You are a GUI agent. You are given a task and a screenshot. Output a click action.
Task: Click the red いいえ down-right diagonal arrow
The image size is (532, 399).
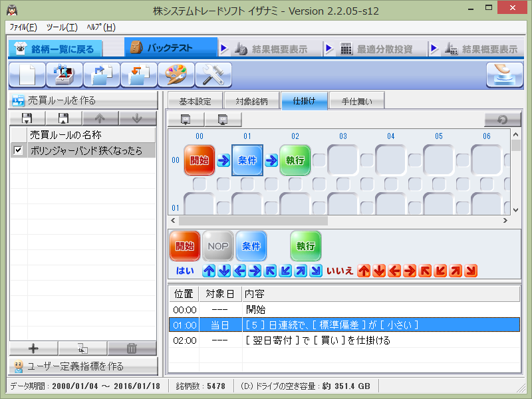[x=471, y=271]
